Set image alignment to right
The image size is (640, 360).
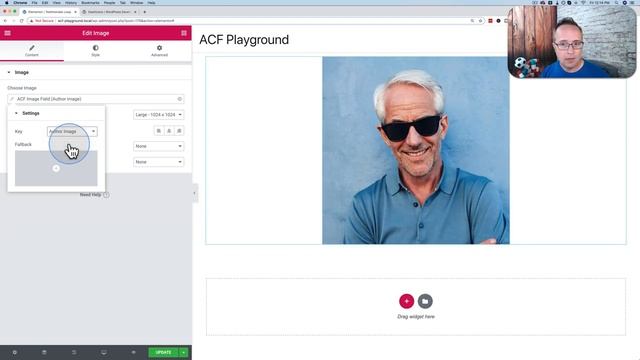click(x=179, y=131)
